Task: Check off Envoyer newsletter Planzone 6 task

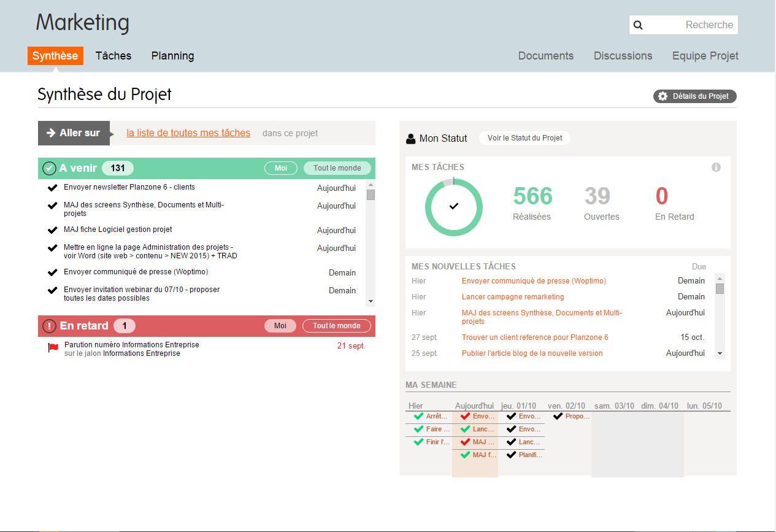Action: click(53, 188)
